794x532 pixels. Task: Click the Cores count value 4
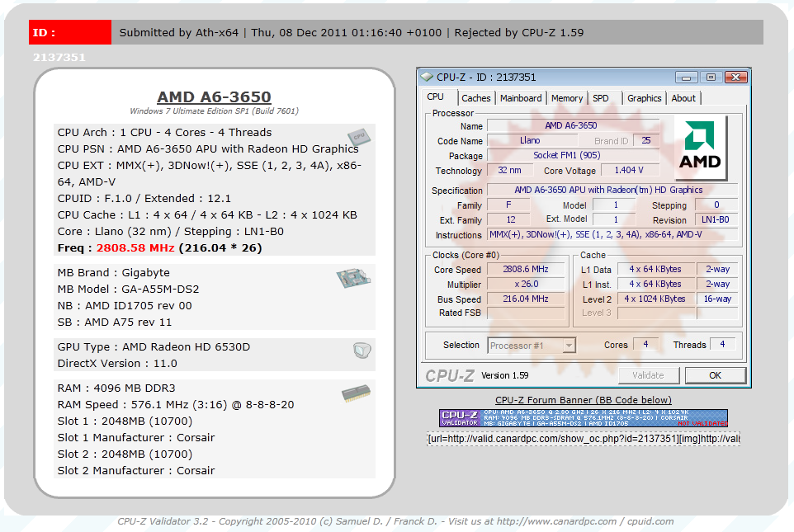point(645,344)
